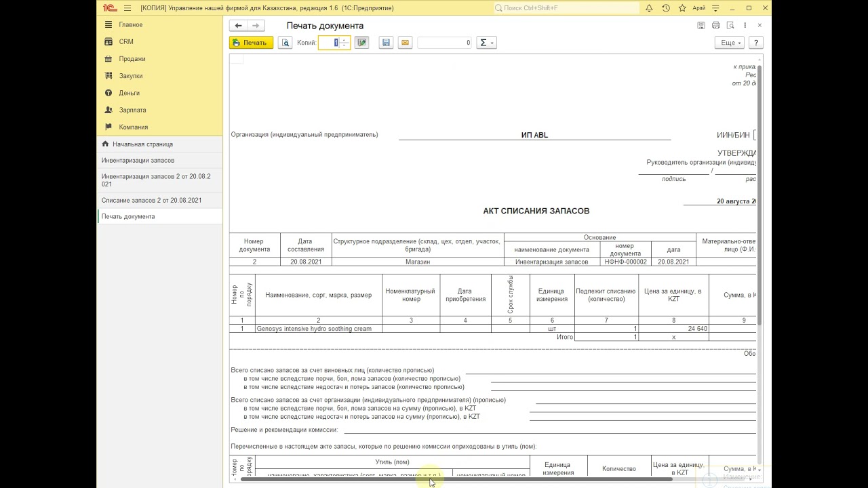
Task: Click the Номенклатурный номер column header
Action: (x=411, y=295)
